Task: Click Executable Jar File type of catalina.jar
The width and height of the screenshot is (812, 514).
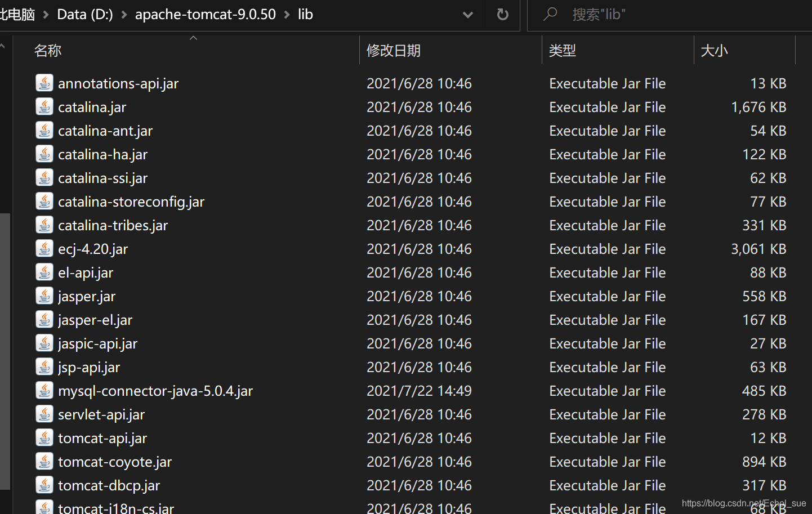Action: tap(608, 107)
